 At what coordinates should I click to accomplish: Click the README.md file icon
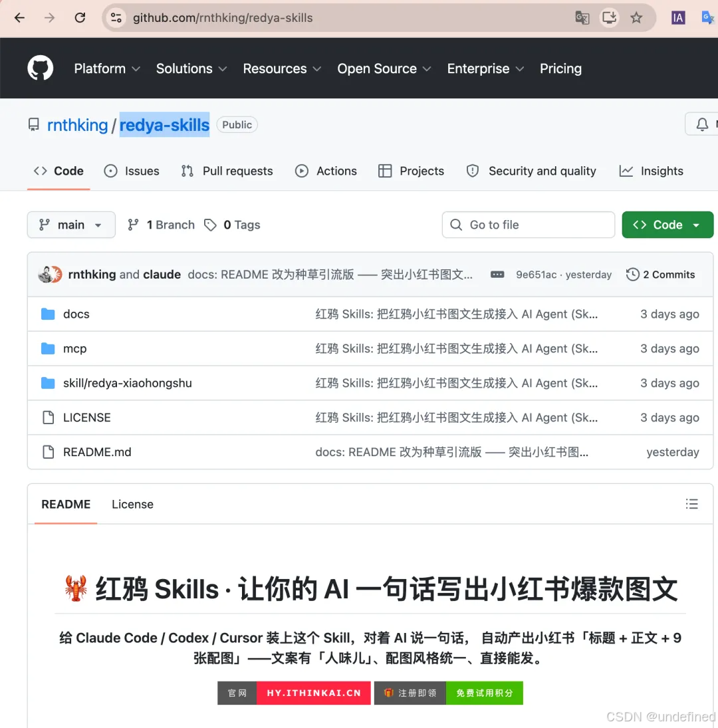49,451
